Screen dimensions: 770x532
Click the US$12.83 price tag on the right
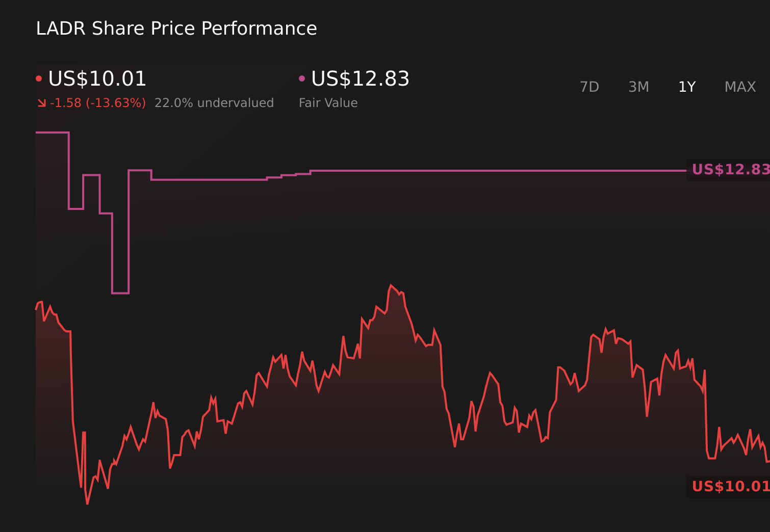[x=730, y=170]
